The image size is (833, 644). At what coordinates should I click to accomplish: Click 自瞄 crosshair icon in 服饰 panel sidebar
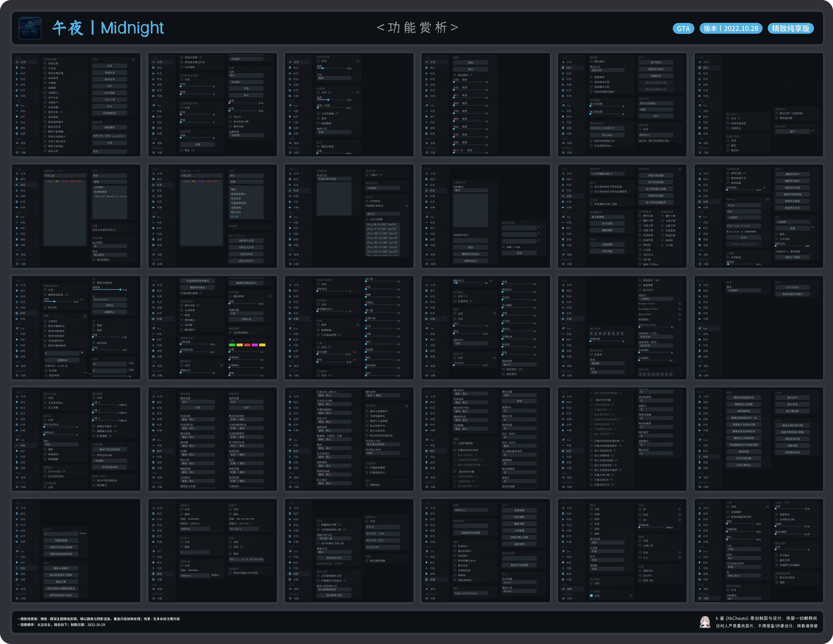(427, 152)
